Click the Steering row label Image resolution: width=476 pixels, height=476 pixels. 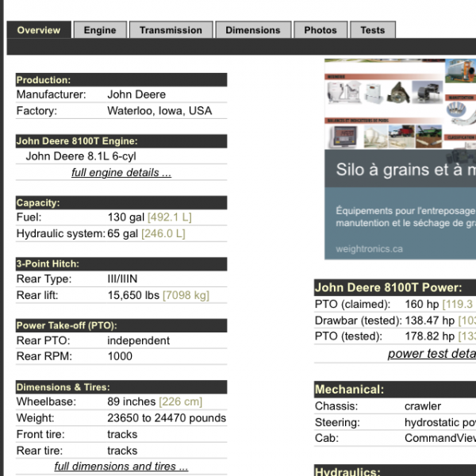point(337,422)
